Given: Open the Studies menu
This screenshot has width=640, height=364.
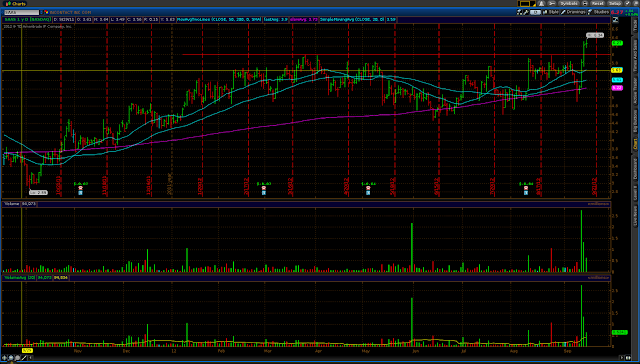Looking at the screenshot, I should coord(598,12).
